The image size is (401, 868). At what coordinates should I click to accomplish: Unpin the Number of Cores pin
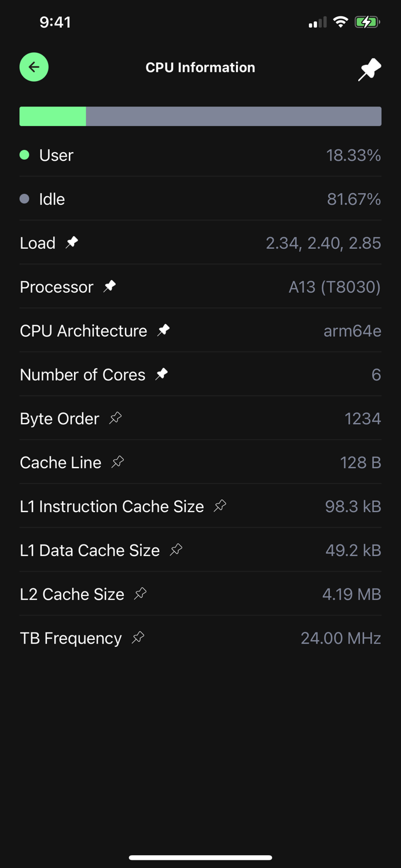pos(162,374)
